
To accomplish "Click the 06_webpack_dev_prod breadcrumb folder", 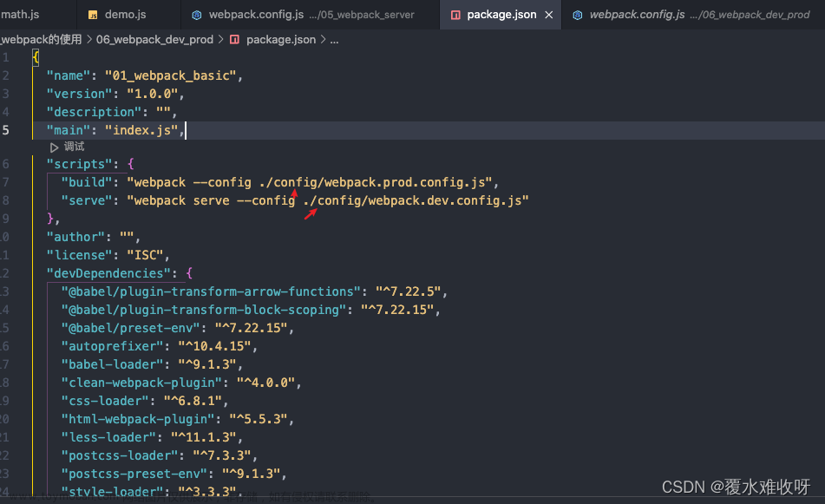I will pos(154,39).
